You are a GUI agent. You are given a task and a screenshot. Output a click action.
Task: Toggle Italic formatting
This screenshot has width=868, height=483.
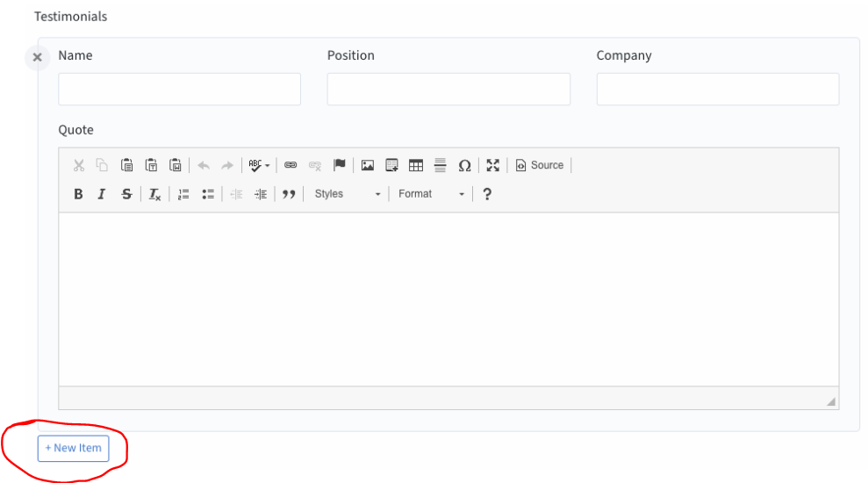click(102, 194)
